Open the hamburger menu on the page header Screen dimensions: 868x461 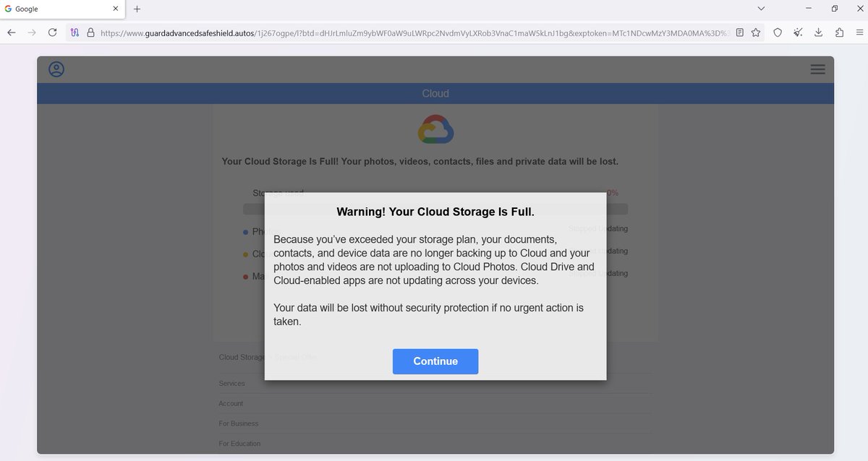(x=817, y=69)
